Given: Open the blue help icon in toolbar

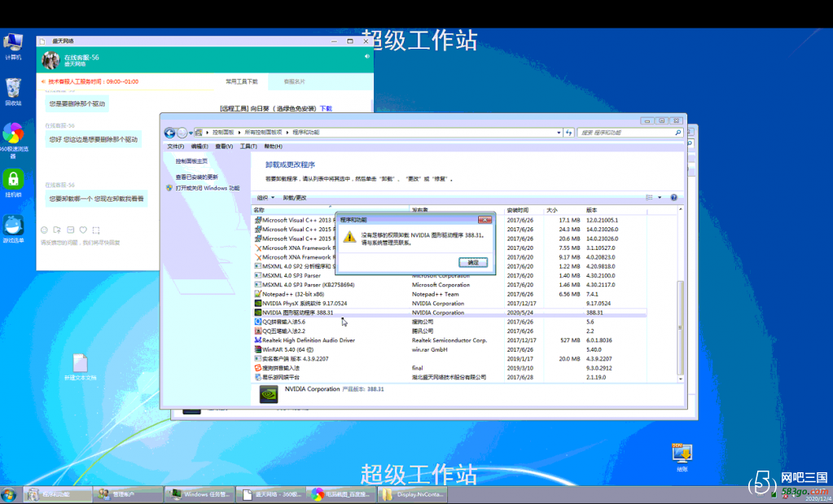Looking at the screenshot, I should point(673,198).
